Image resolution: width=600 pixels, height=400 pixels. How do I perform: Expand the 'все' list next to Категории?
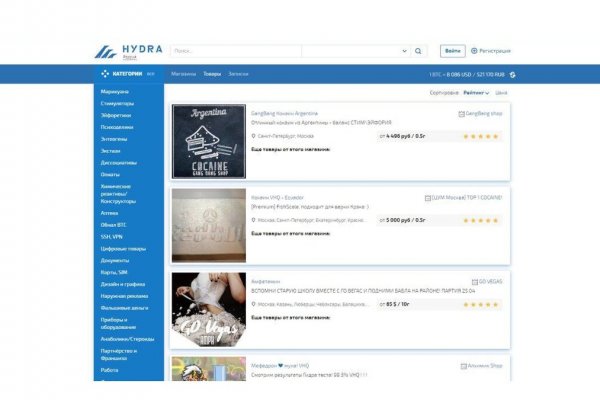point(150,74)
